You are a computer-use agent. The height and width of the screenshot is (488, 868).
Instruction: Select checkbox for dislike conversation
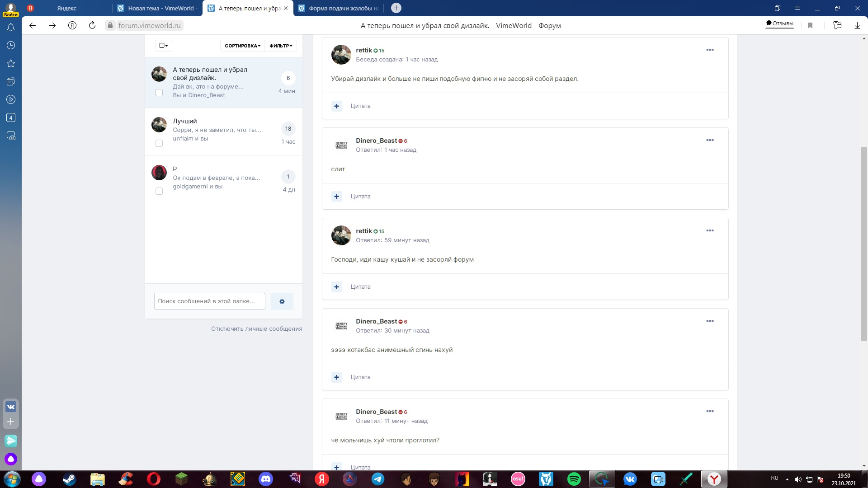[159, 93]
